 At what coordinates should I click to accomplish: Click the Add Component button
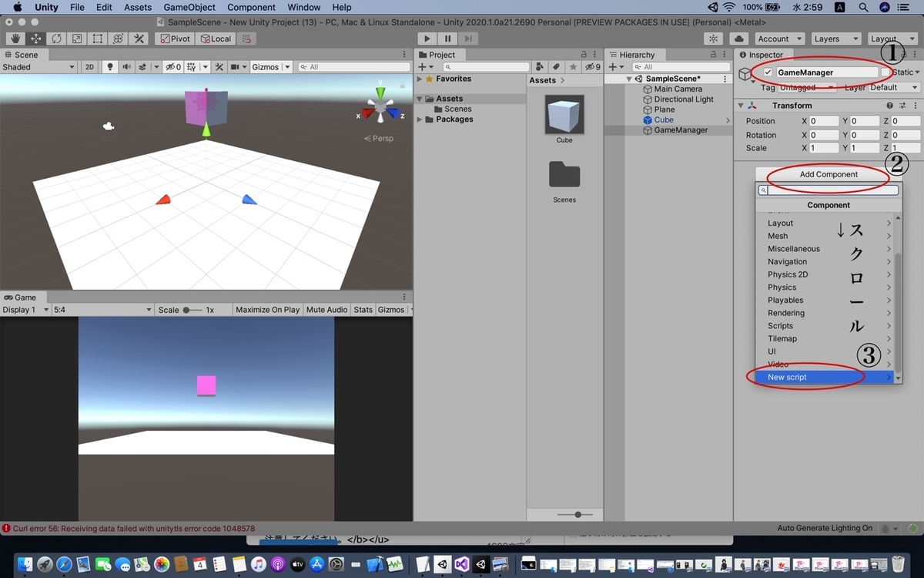click(829, 174)
